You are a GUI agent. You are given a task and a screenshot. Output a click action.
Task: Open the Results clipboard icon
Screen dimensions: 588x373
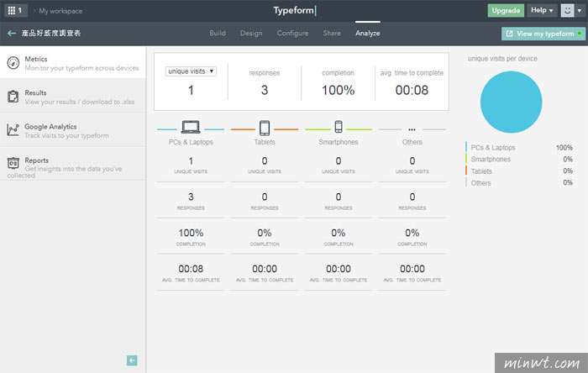[13, 97]
